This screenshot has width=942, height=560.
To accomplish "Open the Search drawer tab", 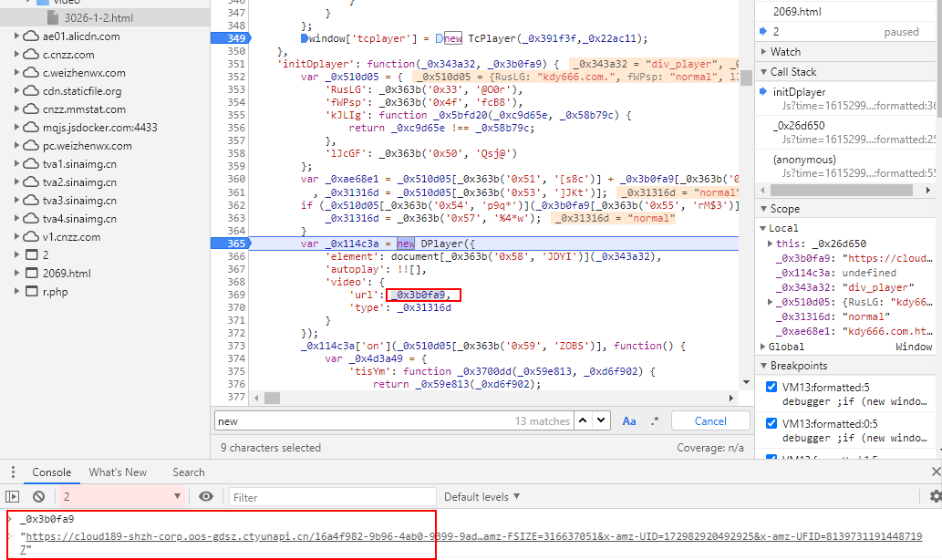I will click(189, 472).
